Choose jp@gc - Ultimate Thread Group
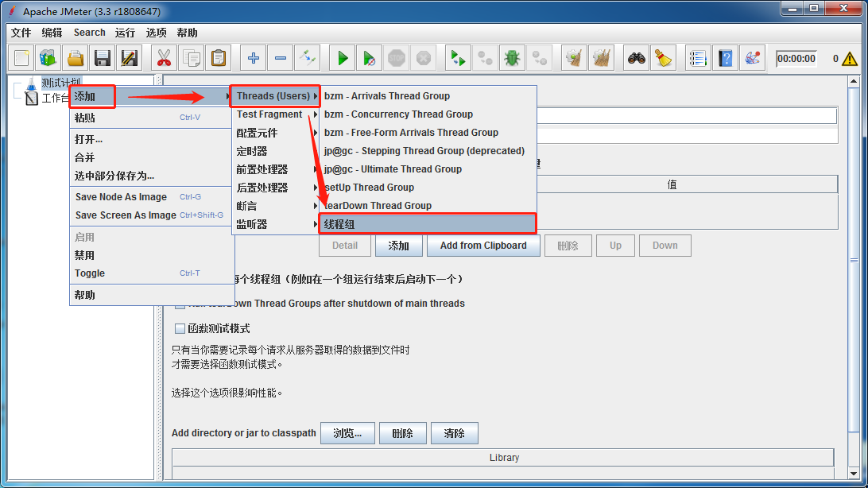The image size is (868, 488). click(x=428, y=168)
